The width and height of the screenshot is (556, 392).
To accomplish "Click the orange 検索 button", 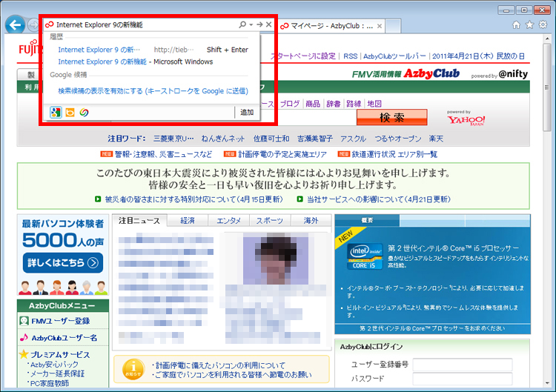I will (392, 117).
